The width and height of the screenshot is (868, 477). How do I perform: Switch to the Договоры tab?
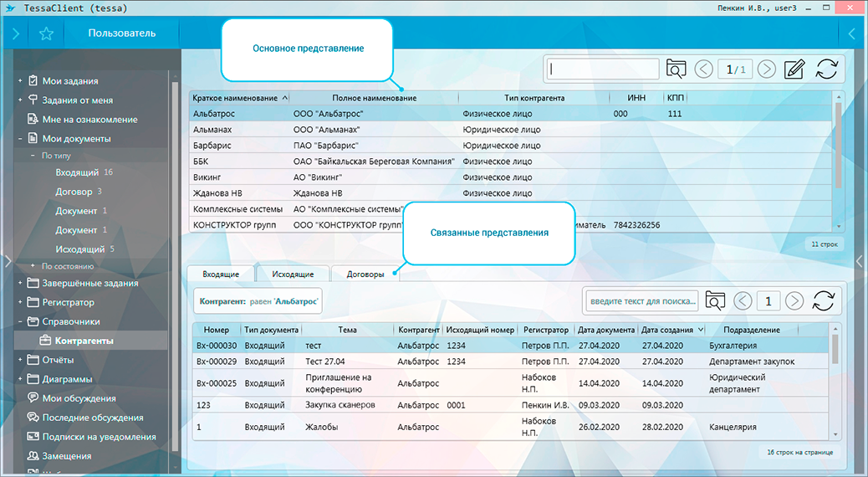365,274
